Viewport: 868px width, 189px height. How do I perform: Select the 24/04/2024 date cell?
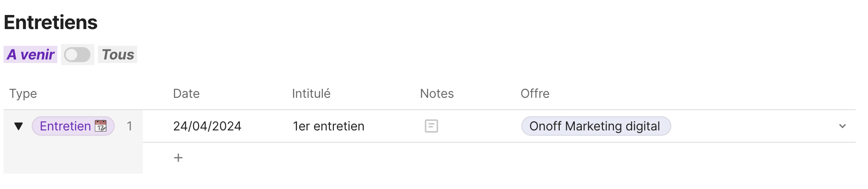(207, 126)
